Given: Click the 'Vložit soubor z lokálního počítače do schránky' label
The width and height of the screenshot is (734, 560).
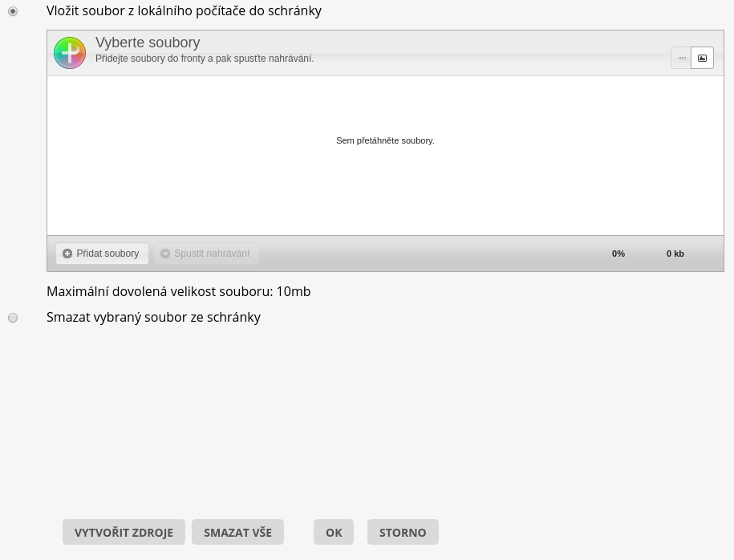Looking at the screenshot, I should (x=184, y=11).
